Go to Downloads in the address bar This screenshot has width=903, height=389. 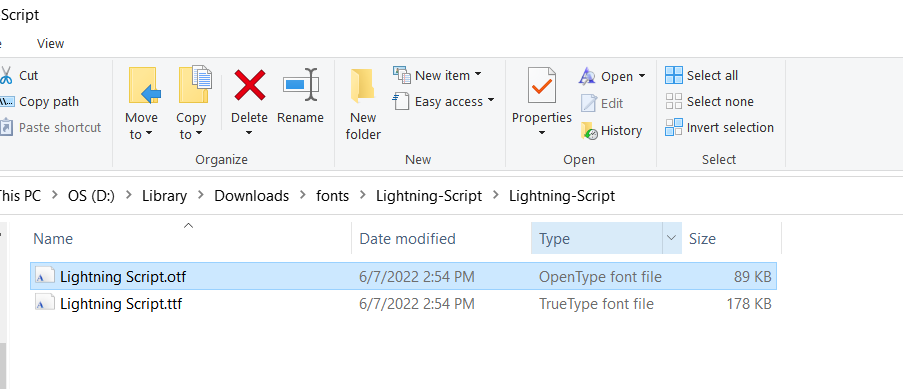point(251,196)
